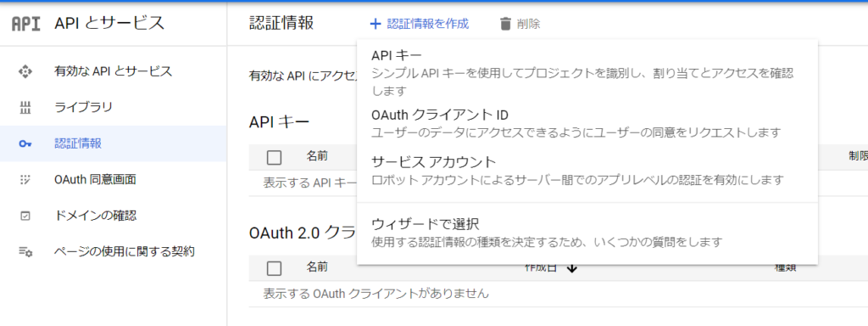Click the key icon beside 認証情報
868x326 pixels.
[x=25, y=143]
